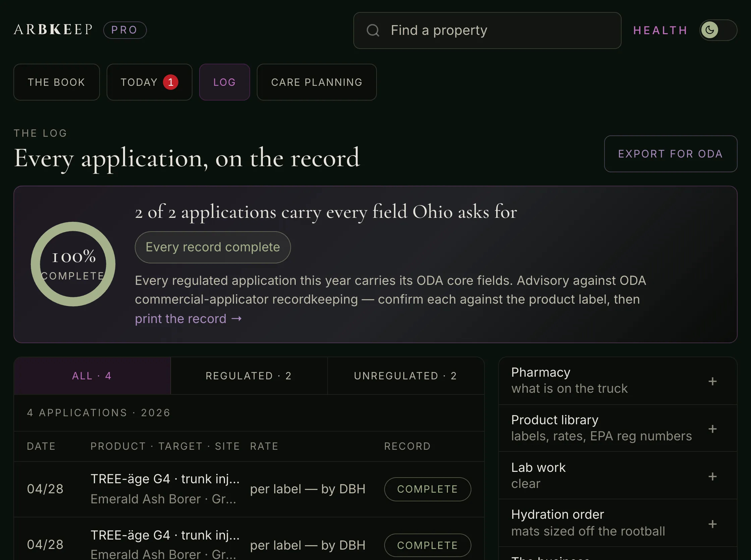
Task: Click the 100% complete progress ring
Action: pyautogui.click(x=73, y=264)
